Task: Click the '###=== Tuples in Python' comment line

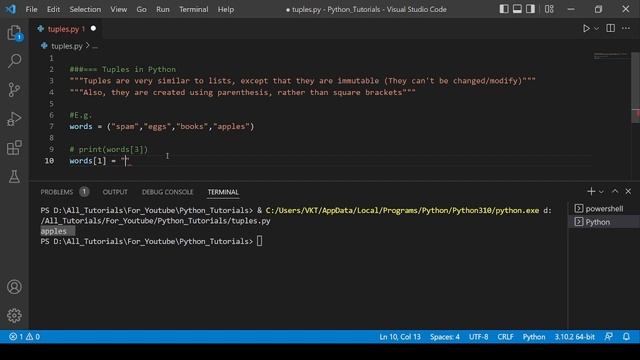Action: (x=122, y=69)
